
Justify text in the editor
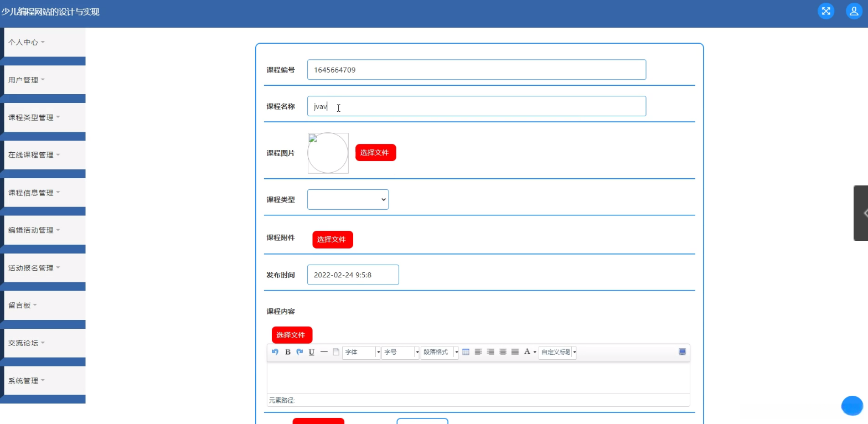(515, 352)
